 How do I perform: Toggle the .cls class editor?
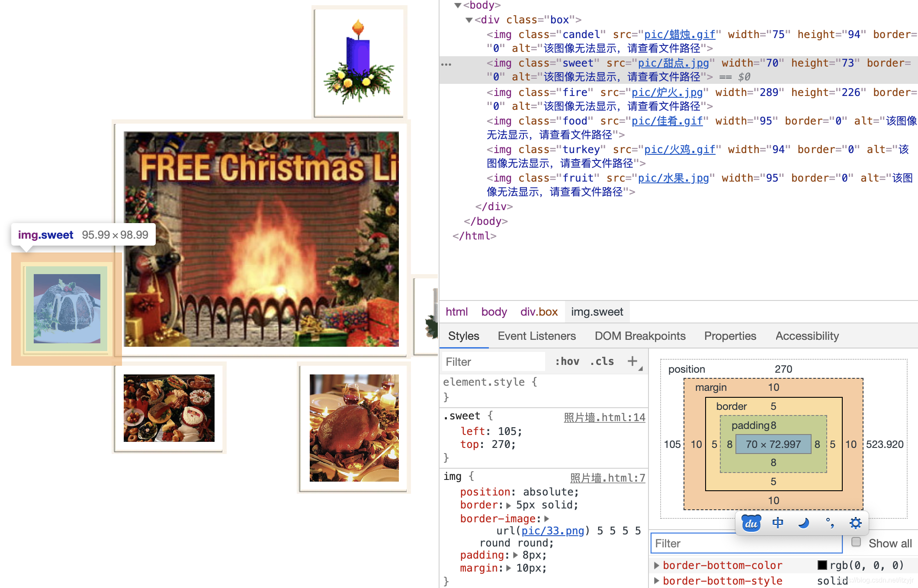coord(602,361)
